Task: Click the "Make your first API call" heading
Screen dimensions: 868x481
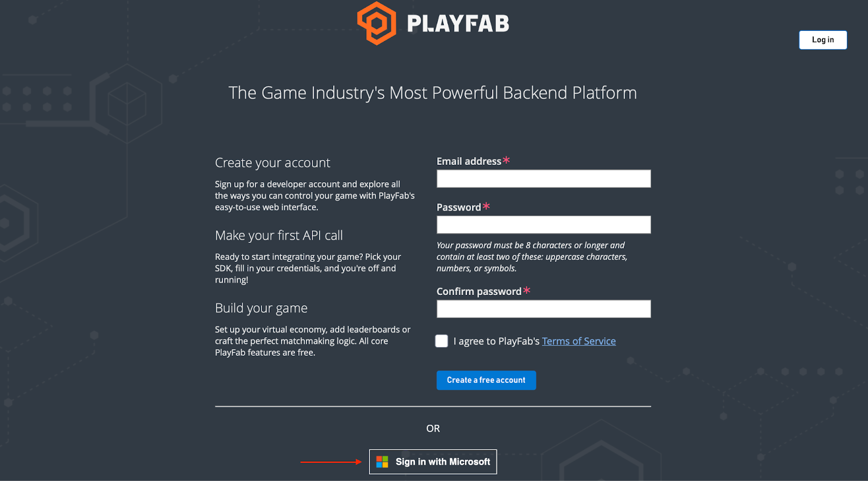Action: click(x=279, y=235)
